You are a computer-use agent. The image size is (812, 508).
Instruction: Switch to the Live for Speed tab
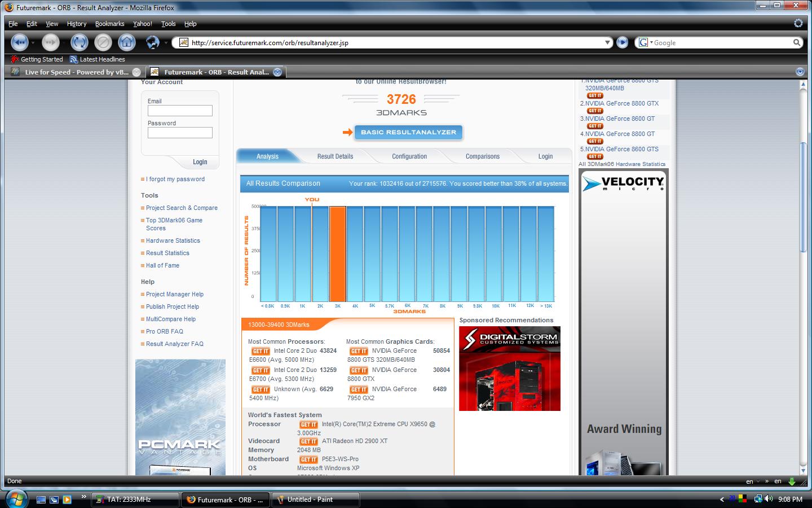(x=76, y=72)
